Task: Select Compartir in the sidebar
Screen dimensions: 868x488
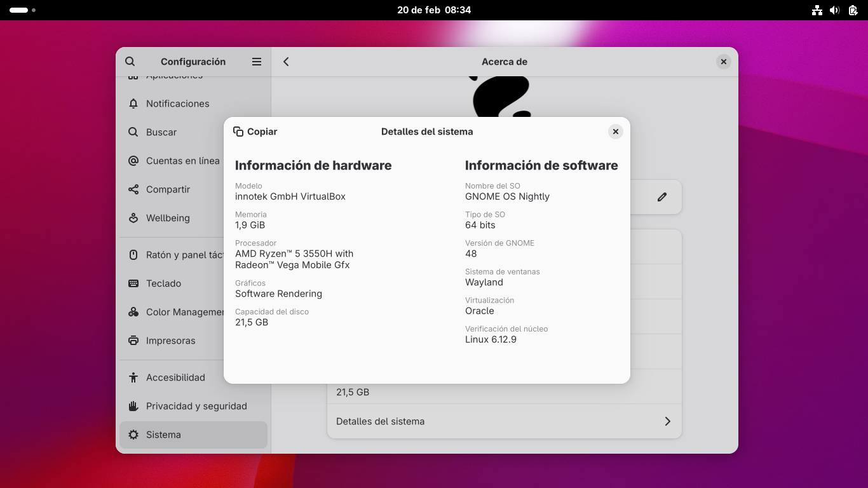Action: (193, 189)
